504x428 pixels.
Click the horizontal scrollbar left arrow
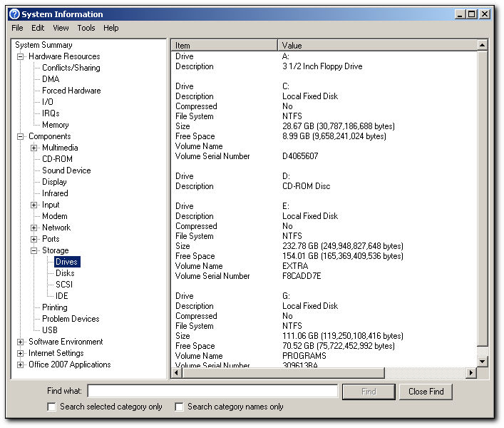click(176, 373)
